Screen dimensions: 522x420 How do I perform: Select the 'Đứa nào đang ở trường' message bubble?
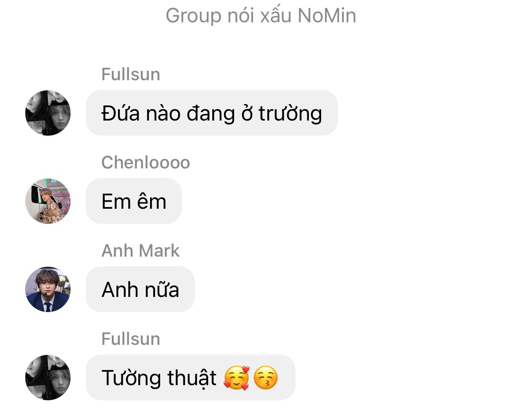click(x=212, y=113)
